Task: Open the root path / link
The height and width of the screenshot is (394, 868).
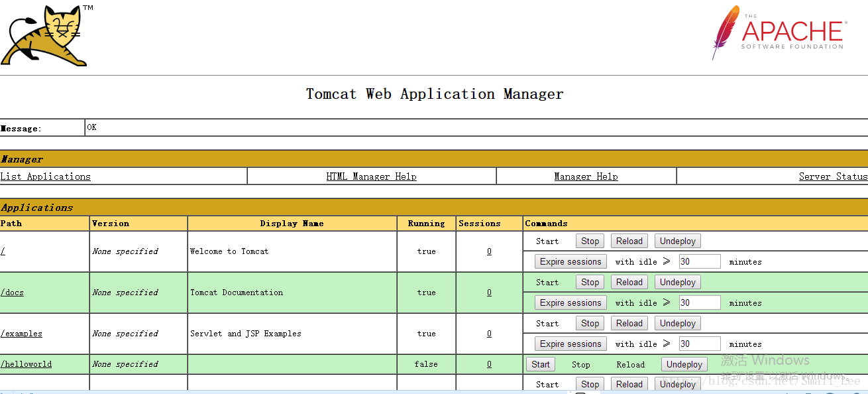Action: pyautogui.click(x=3, y=251)
